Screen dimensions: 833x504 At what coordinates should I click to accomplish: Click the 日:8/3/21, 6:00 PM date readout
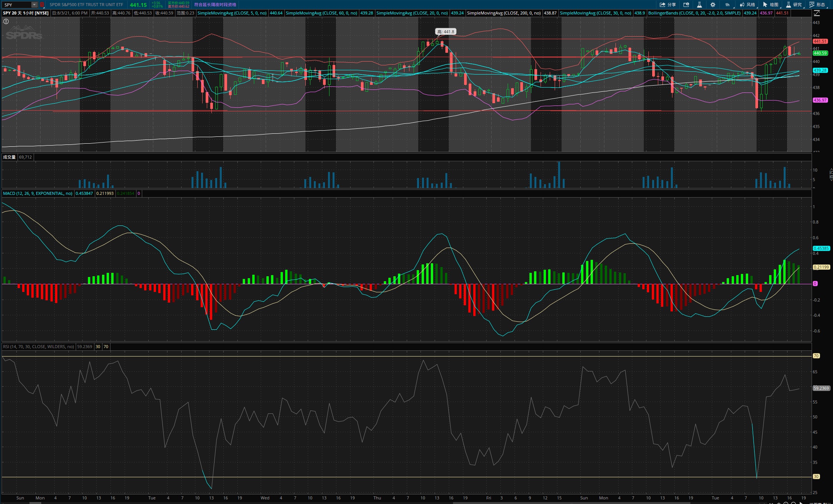coord(70,13)
